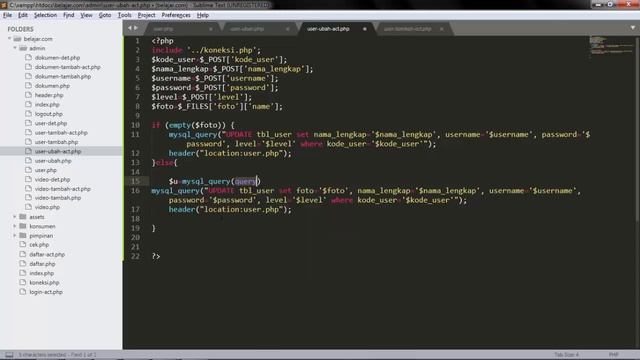Select user-ubah-act.php in sidebar

tap(58, 151)
